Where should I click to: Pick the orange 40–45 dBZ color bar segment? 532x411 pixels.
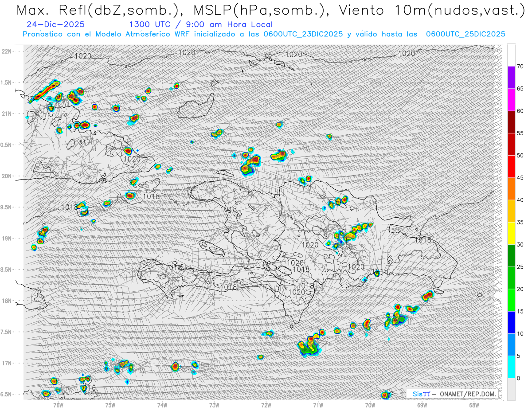(x=511, y=189)
